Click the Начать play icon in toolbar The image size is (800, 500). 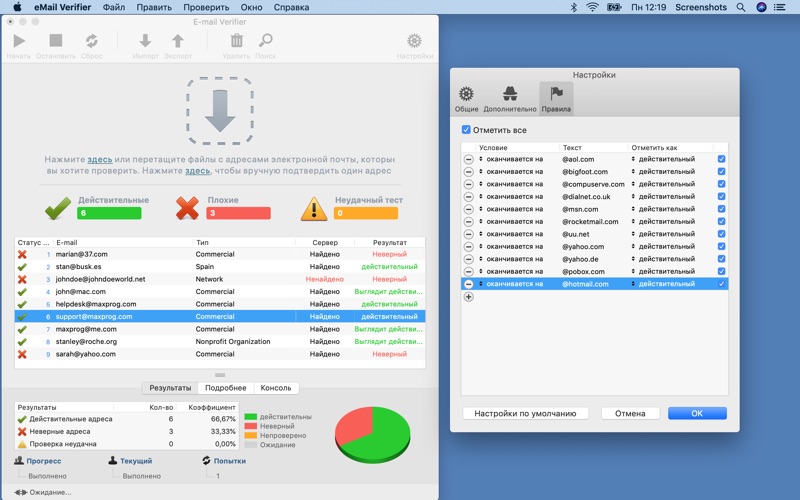tap(19, 41)
